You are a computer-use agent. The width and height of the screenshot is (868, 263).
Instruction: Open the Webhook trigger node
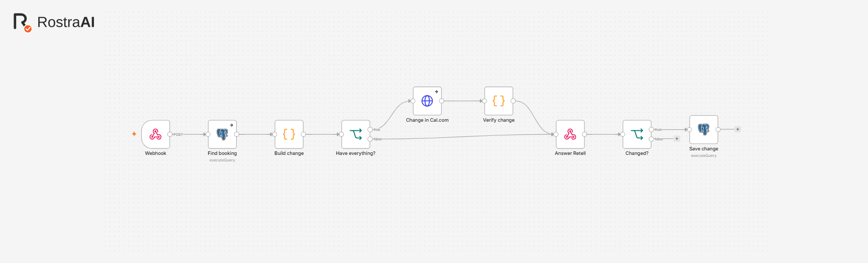[155, 134]
